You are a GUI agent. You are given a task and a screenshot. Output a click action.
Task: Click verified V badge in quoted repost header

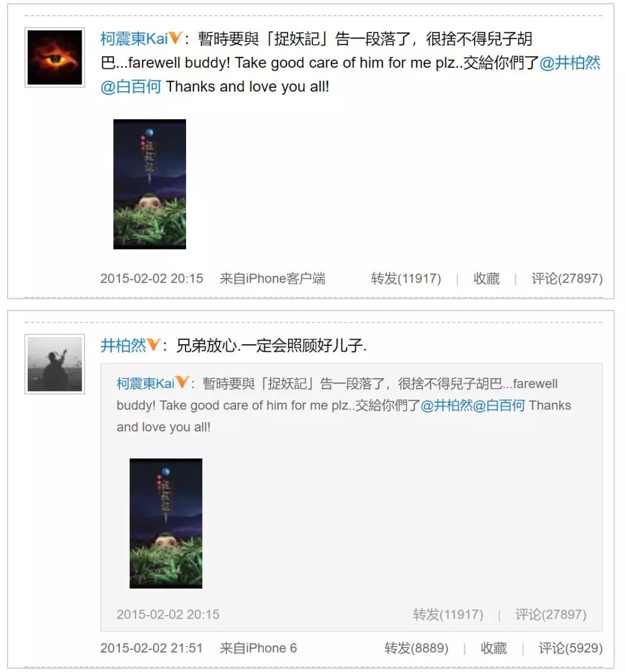point(182,382)
